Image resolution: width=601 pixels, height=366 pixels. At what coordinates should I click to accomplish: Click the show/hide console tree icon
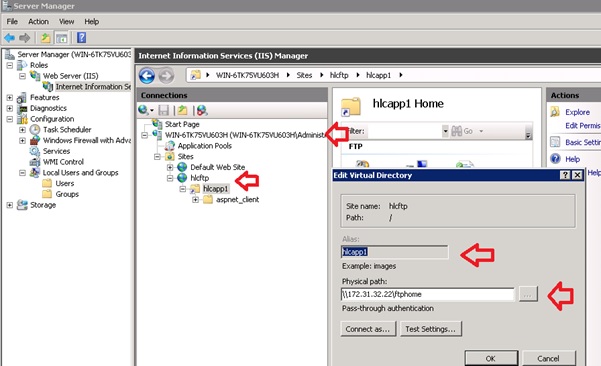[61, 38]
